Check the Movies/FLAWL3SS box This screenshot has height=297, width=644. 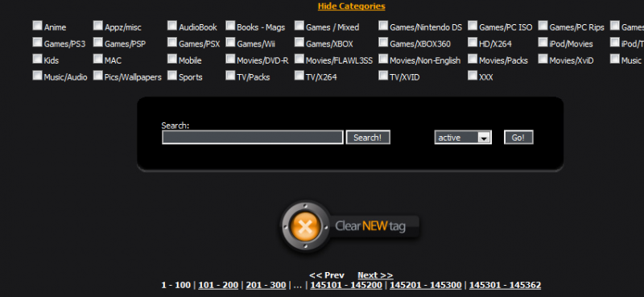pos(299,59)
